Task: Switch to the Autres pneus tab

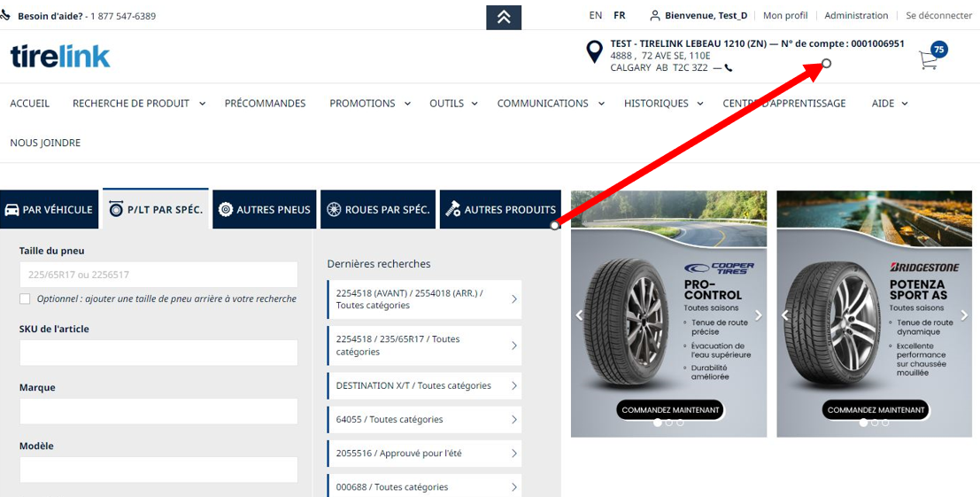Action: pyautogui.click(x=265, y=209)
